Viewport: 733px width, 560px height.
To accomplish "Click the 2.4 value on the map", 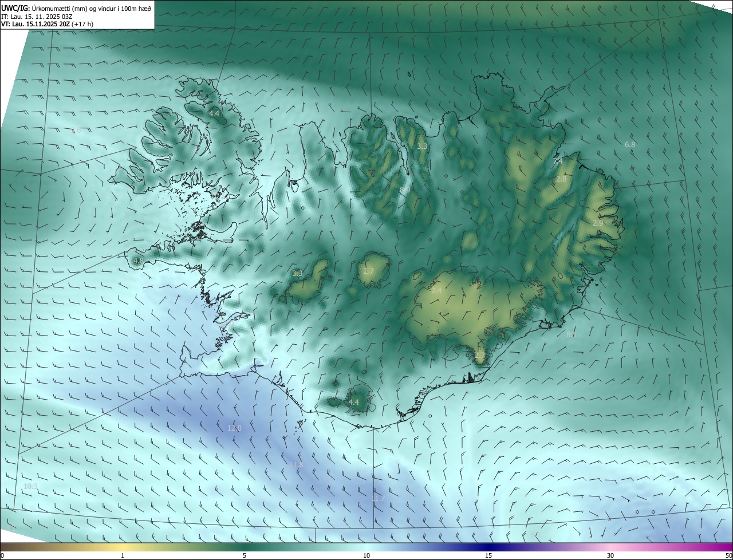I will 436,291.
